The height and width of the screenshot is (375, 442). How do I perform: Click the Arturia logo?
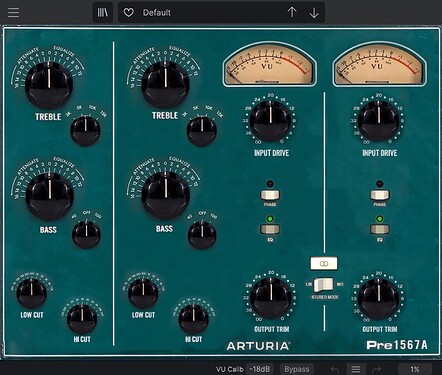coord(258,346)
